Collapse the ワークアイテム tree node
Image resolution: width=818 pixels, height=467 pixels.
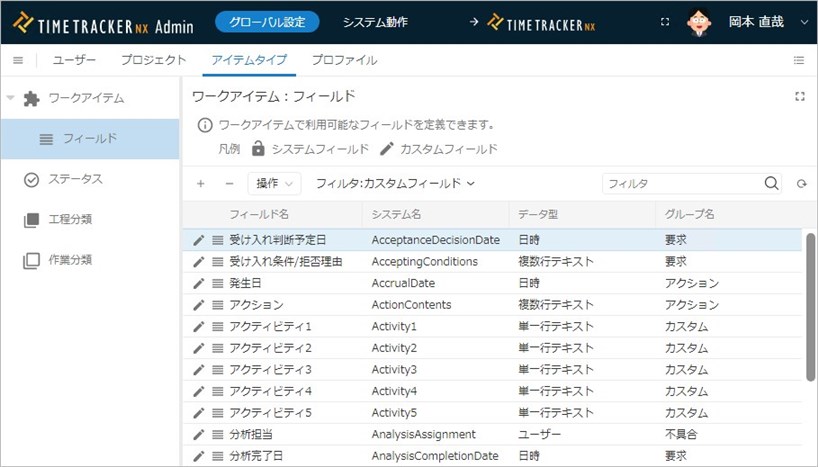[11, 98]
